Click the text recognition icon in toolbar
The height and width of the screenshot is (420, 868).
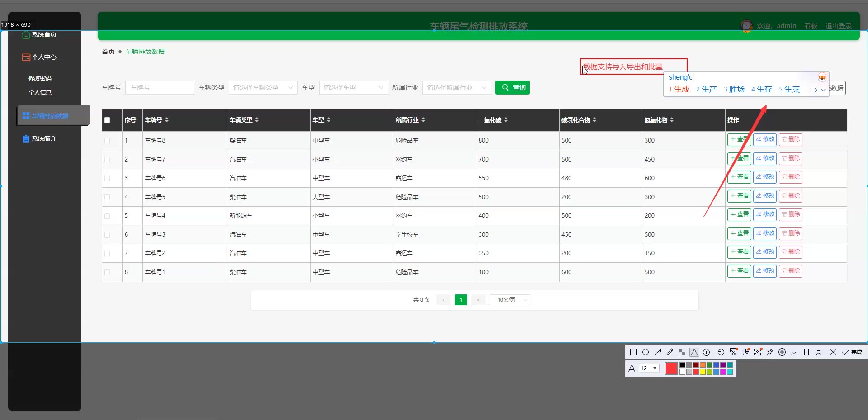758,352
